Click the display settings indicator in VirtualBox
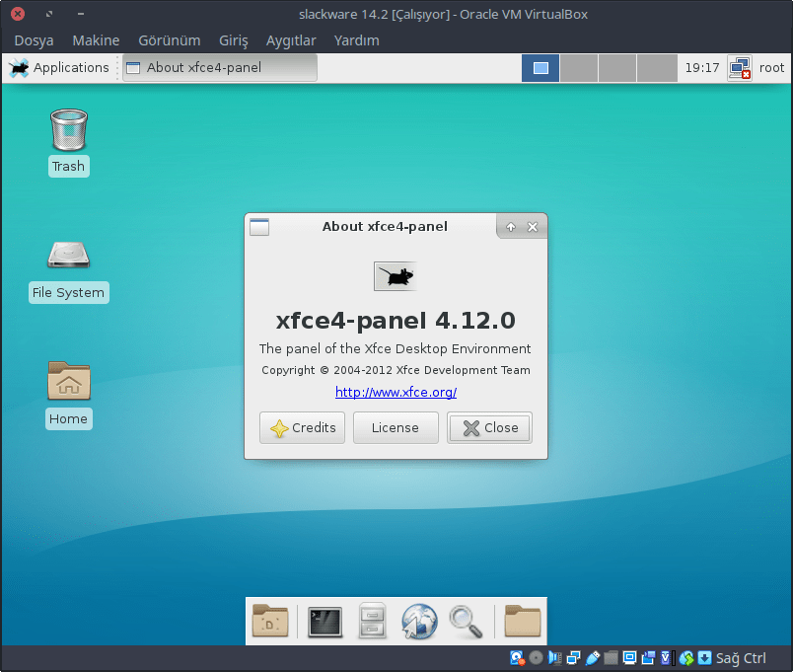793x672 pixels. 629,658
